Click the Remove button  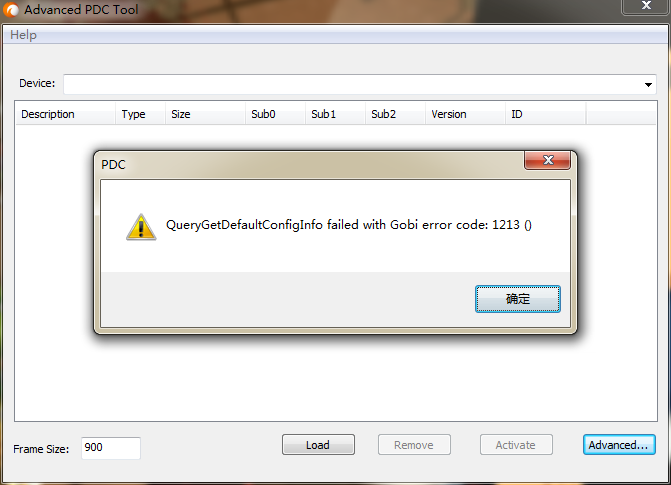click(414, 445)
